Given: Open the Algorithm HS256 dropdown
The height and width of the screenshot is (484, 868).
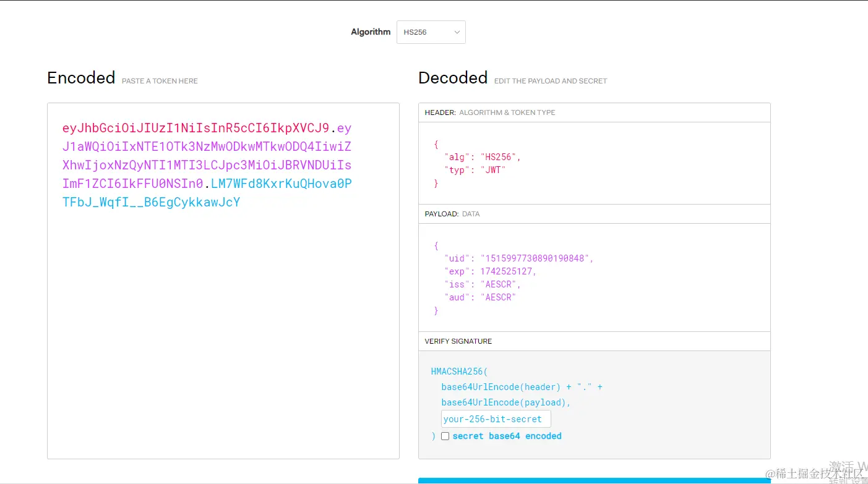Looking at the screenshot, I should (431, 32).
